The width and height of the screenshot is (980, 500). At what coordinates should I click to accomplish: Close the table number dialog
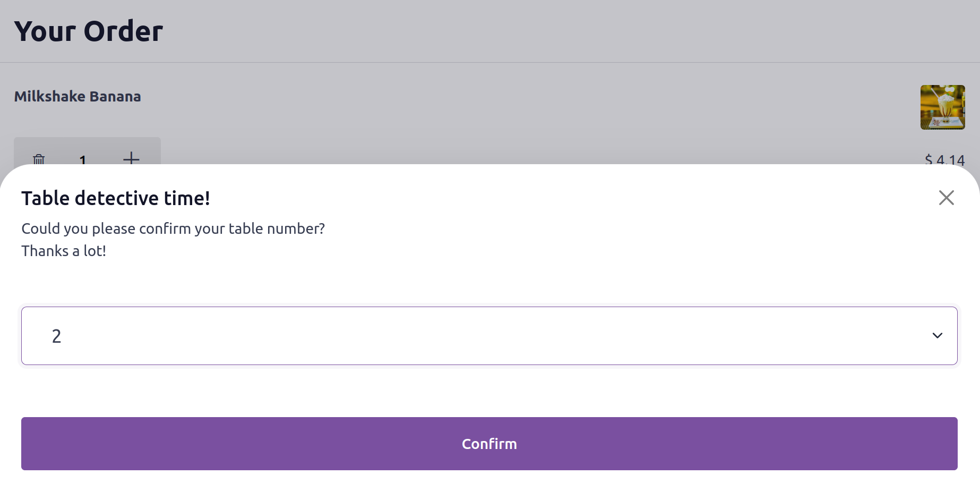click(x=946, y=198)
